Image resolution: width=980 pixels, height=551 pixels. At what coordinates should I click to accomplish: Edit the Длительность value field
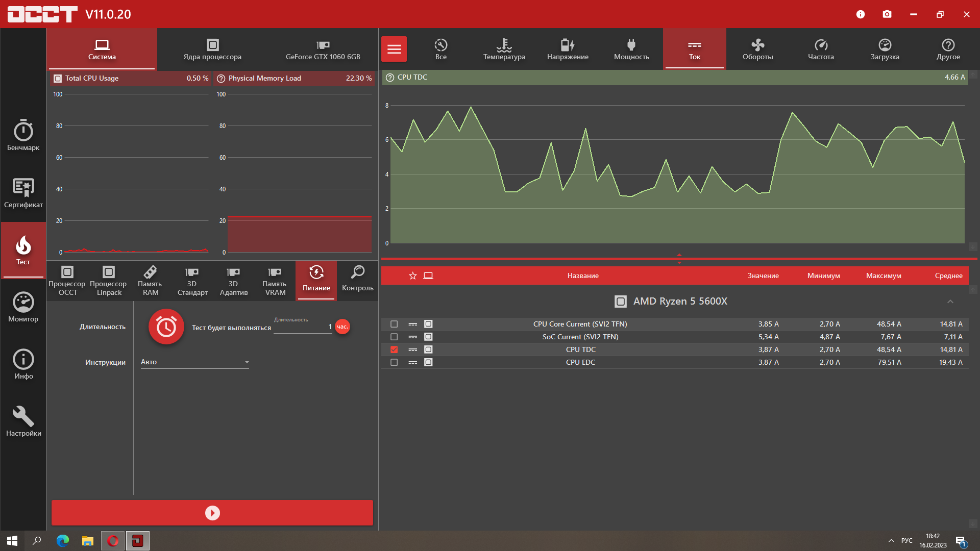coord(303,327)
